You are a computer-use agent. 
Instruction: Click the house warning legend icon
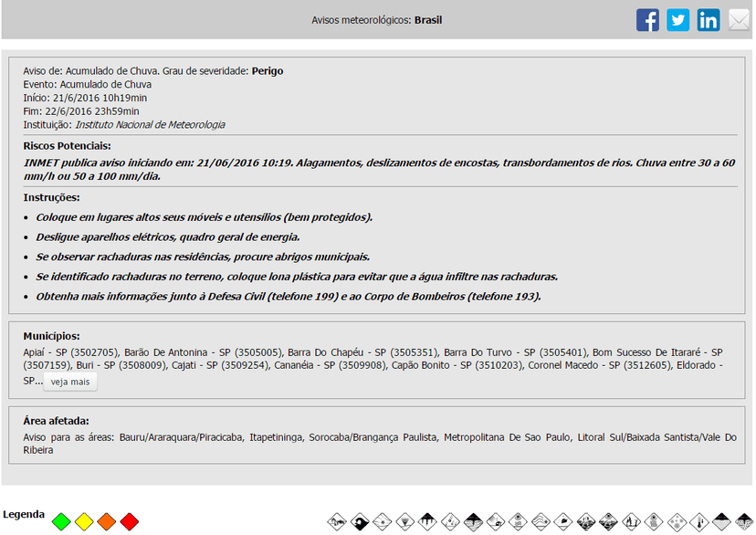click(x=496, y=521)
